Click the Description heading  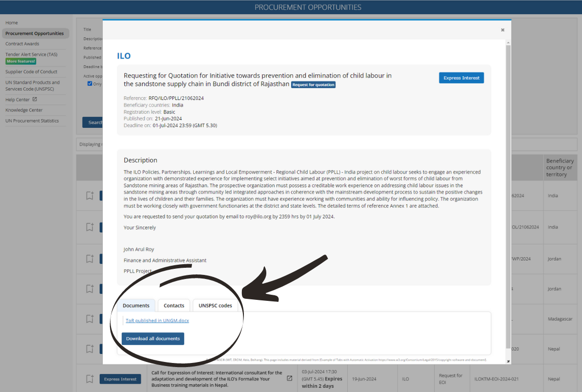click(x=141, y=160)
